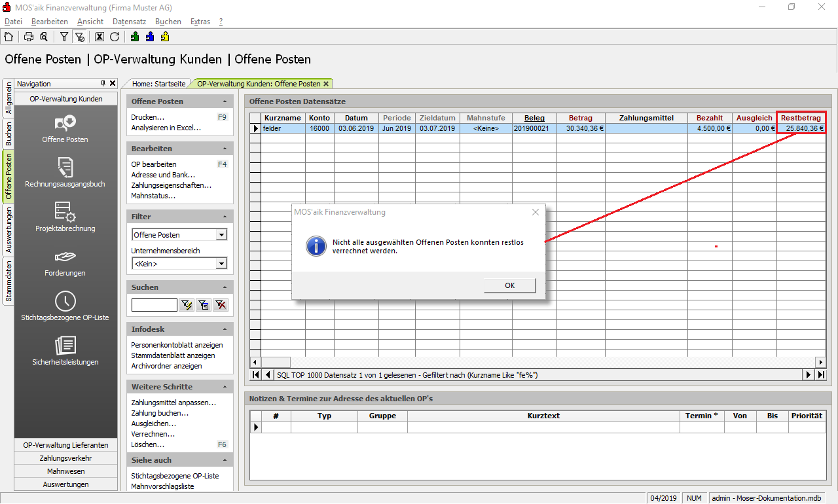Screen dimensions: 838x504
Task: Open Rechnungsausgangsbuch from the navigation panel
Action: [65, 172]
